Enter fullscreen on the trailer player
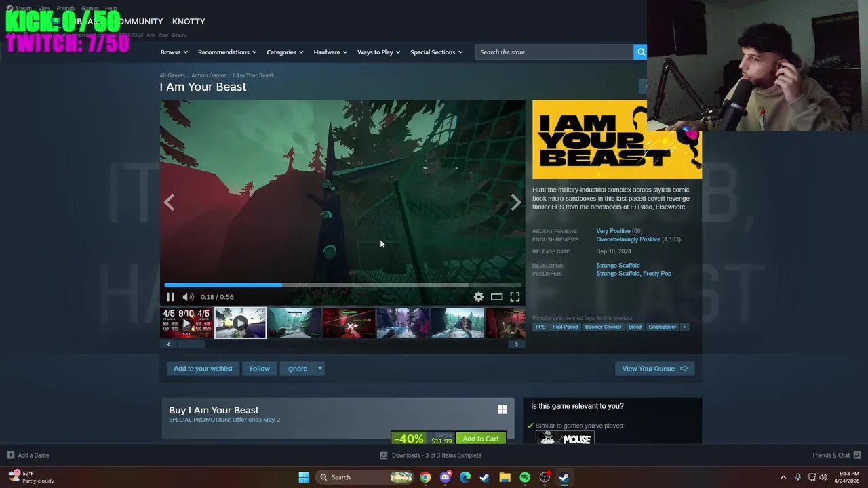868x488 pixels. pos(515,297)
